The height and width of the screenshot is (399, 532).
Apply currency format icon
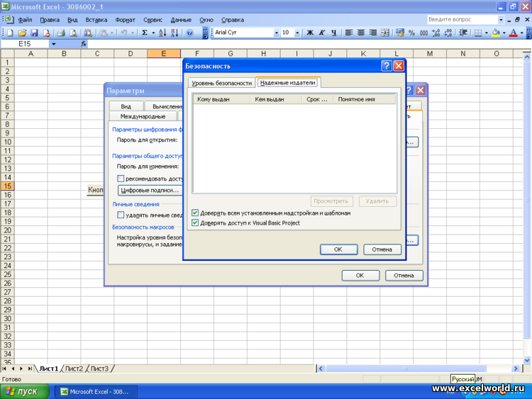pos(400,33)
